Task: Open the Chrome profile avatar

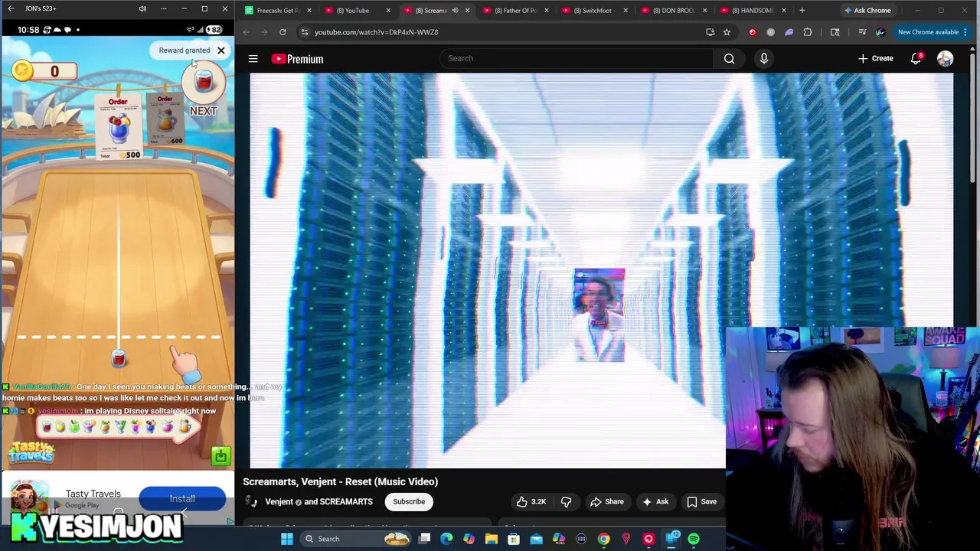Action: click(x=880, y=32)
